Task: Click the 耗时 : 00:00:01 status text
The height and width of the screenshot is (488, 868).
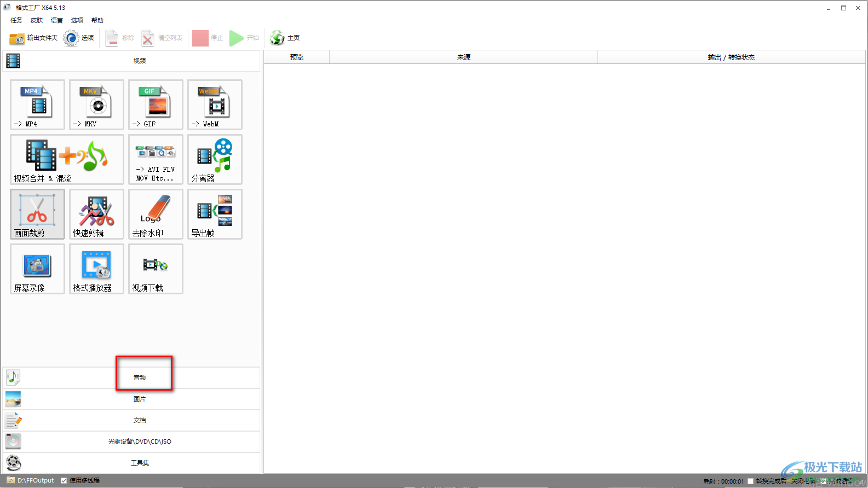Action: (723, 481)
